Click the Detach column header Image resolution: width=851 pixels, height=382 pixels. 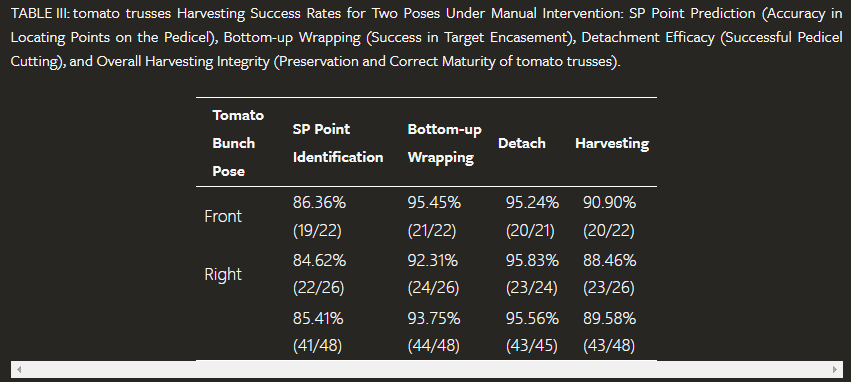[x=522, y=143]
